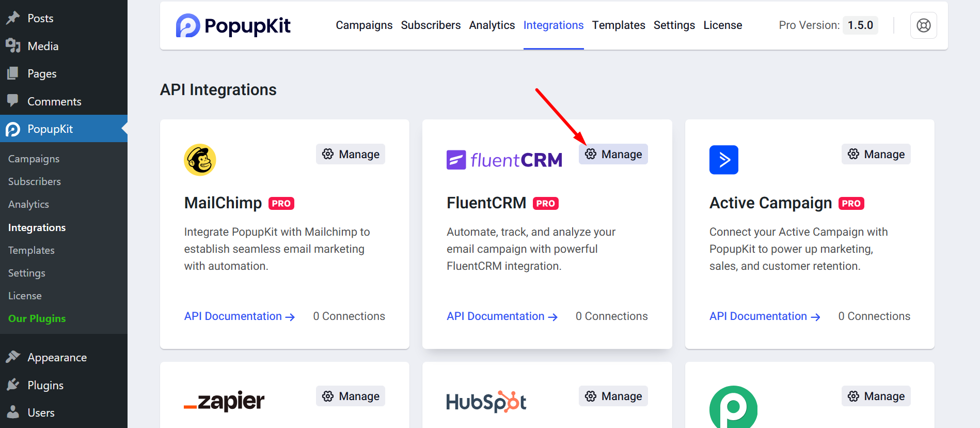This screenshot has height=428, width=980.
Task: Manage the FluentCRM integration
Action: (x=613, y=154)
